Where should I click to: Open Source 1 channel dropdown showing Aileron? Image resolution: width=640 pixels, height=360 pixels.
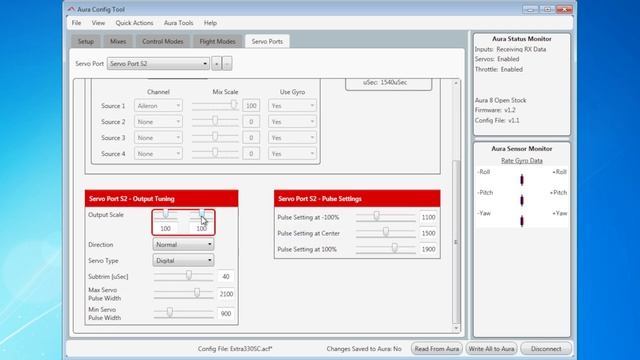(x=158, y=106)
